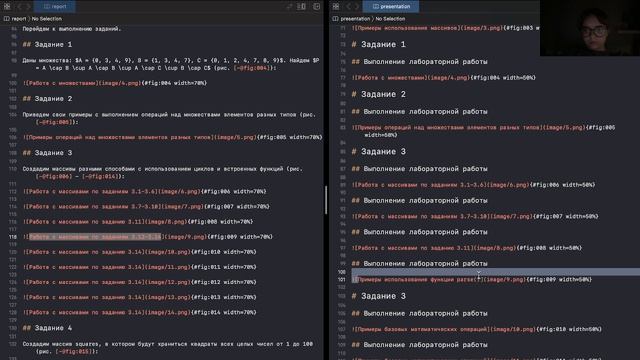Image resolution: width=640 pixels, height=360 pixels.
Task: Click 'Приведем свои примеры' paragraph in report
Action: coord(169,118)
